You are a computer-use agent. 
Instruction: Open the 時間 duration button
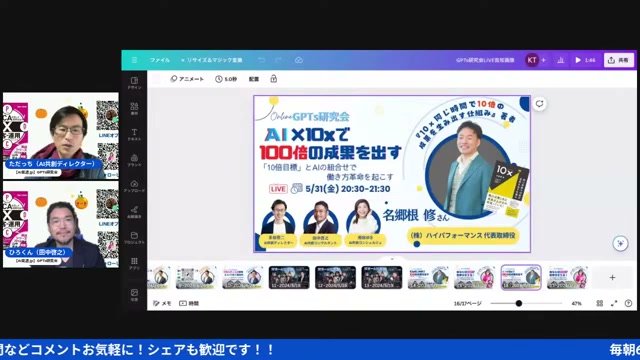(x=189, y=303)
